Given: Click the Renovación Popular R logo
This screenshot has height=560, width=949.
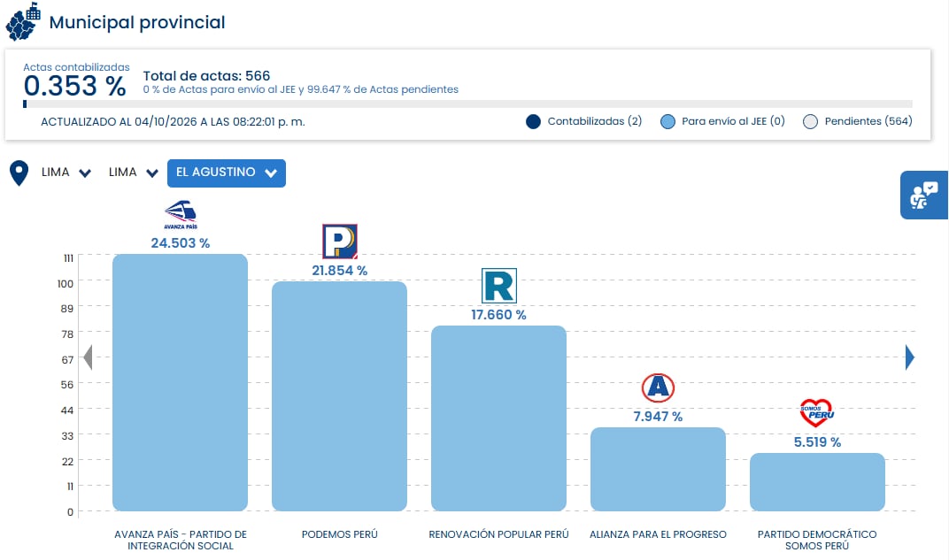Looking at the screenshot, I should pos(498,286).
